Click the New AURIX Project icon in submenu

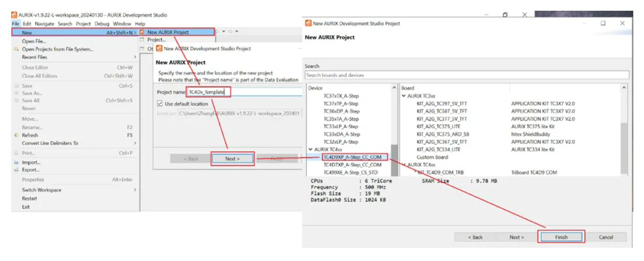click(x=142, y=32)
